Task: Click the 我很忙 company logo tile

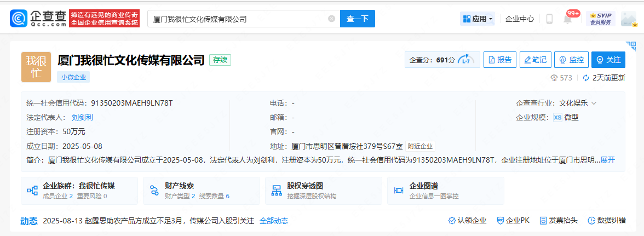Action: click(36, 67)
